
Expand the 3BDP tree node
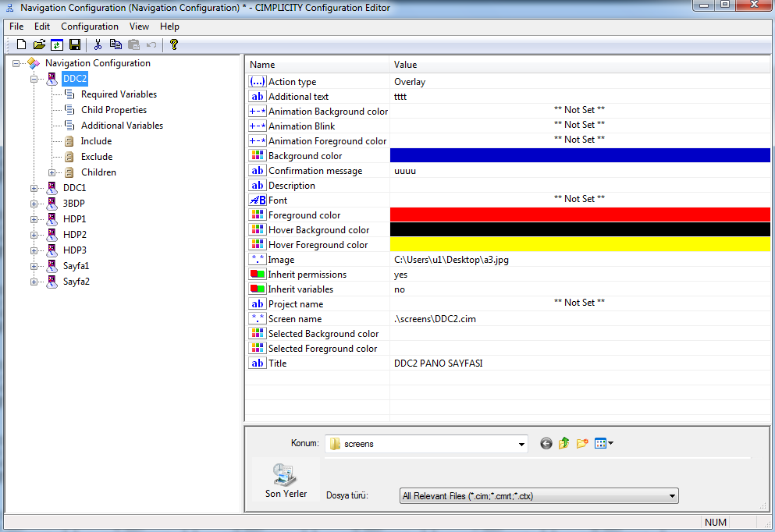point(34,204)
